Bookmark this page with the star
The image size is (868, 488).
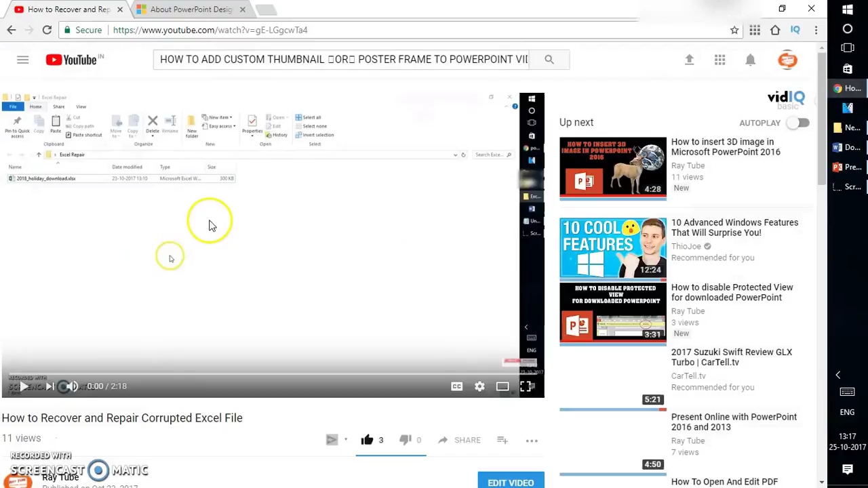point(734,30)
